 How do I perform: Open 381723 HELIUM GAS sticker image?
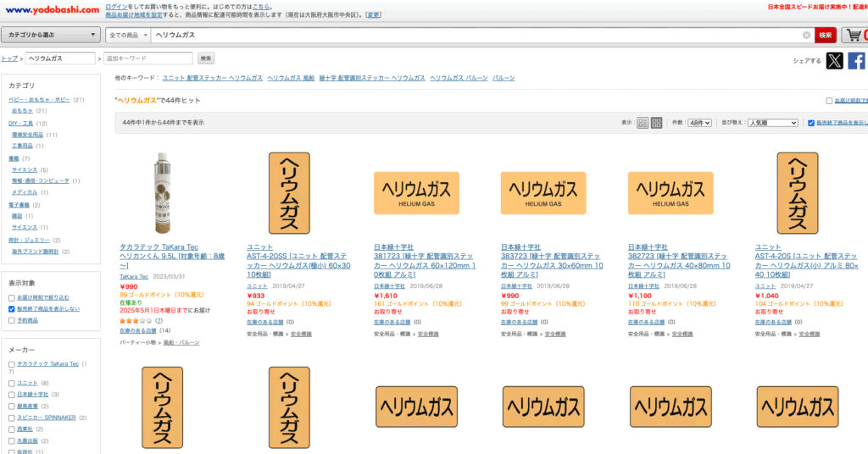(416, 193)
